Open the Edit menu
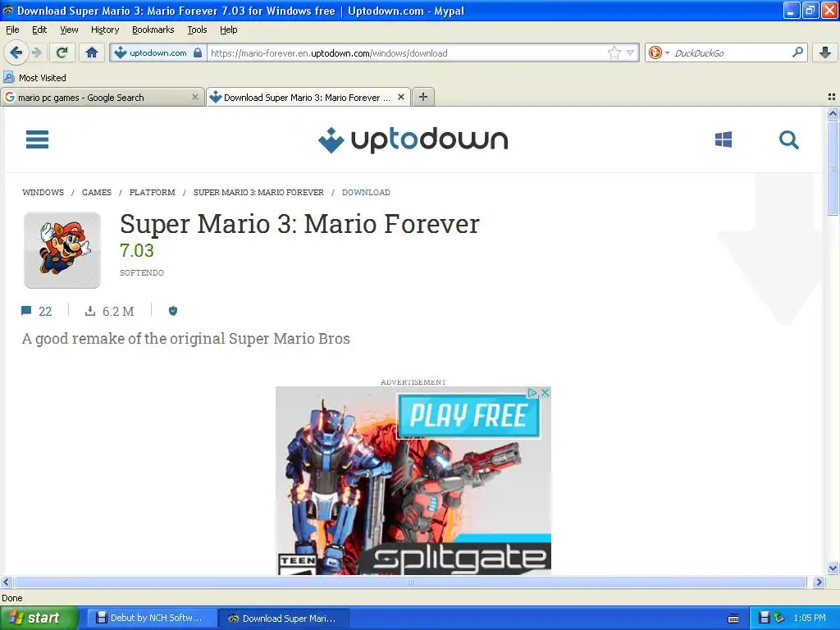Screen dimensions: 840x630 (x=39, y=30)
